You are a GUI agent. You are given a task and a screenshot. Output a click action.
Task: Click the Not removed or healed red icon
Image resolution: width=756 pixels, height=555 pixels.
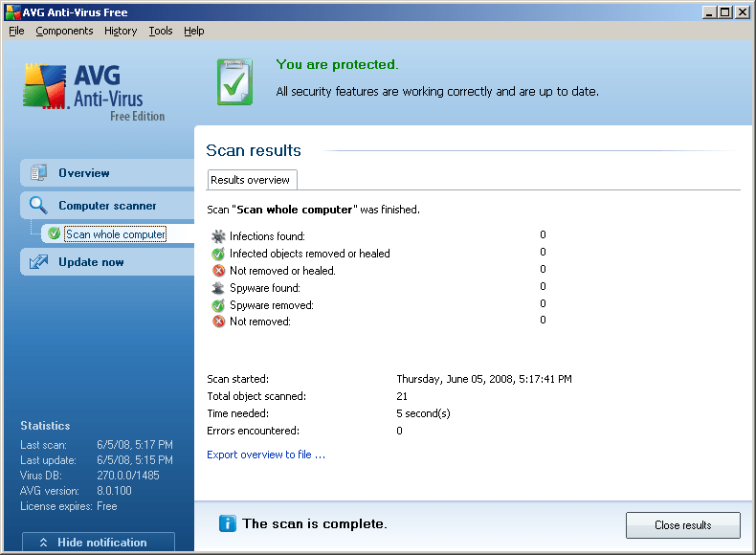point(219,271)
